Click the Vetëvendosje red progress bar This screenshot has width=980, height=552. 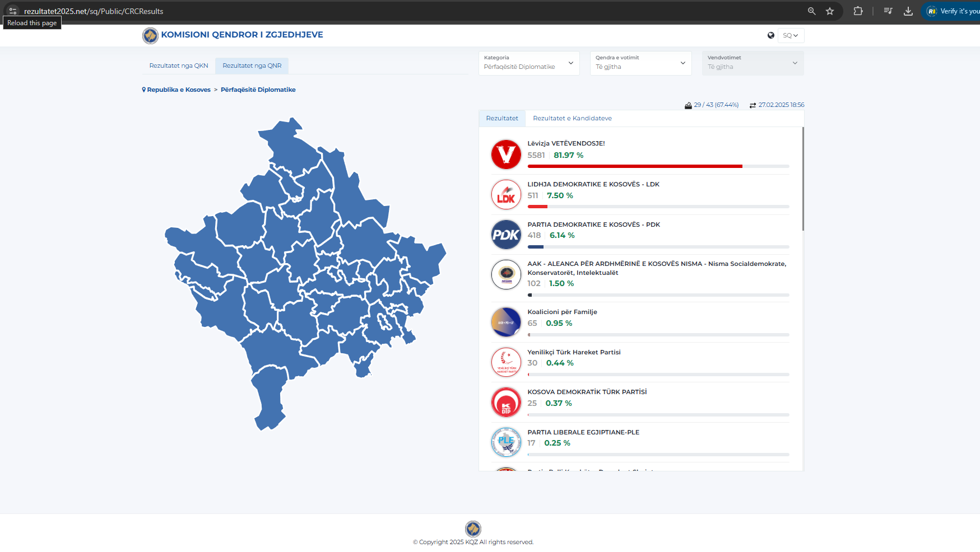(x=635, y=166)
